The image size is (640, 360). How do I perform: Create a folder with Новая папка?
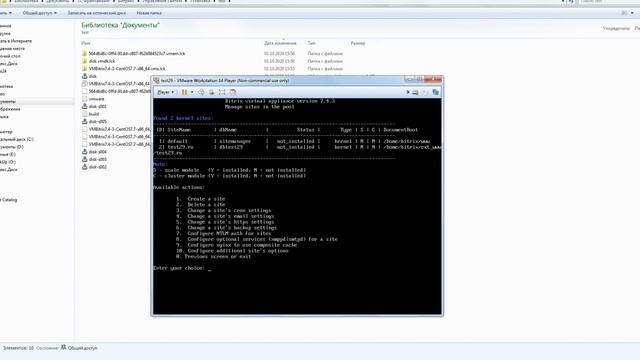coord(149,13)
